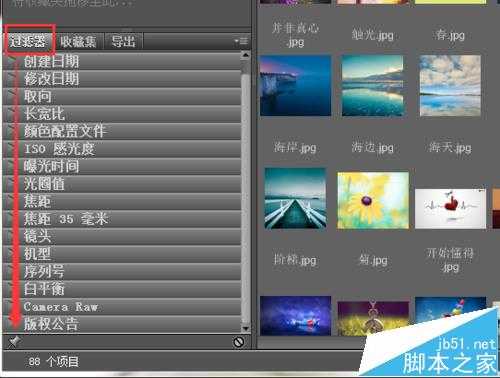Select the 海岸.jpg thumbnail
Viewport: 500px width, 378px height.
295,86
